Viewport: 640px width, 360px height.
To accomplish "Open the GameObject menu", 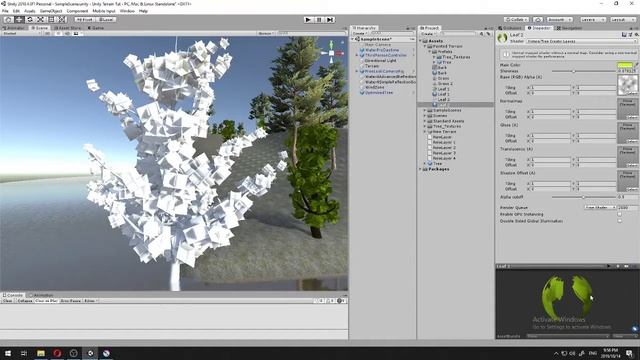I will pyautogui.click(x=51, y=11).
